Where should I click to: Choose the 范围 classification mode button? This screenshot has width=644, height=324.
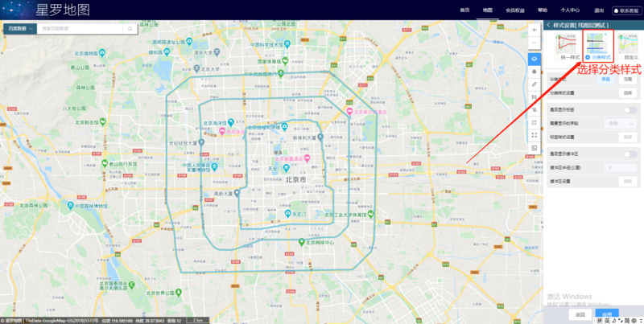coord(628,79)
